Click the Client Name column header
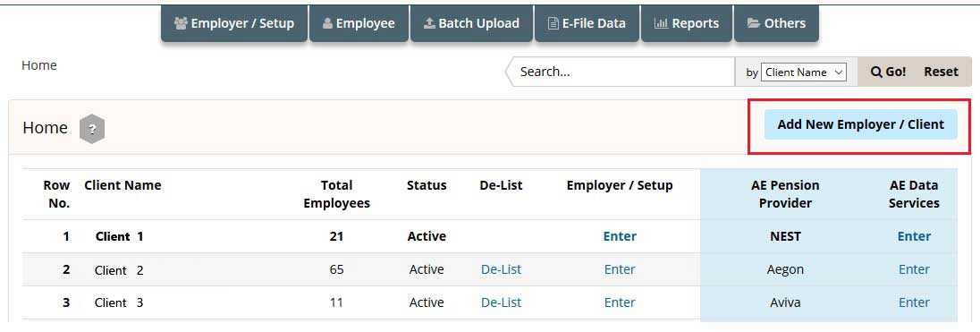The width and height of the screenshot is (980, 332). pos(122,185)
